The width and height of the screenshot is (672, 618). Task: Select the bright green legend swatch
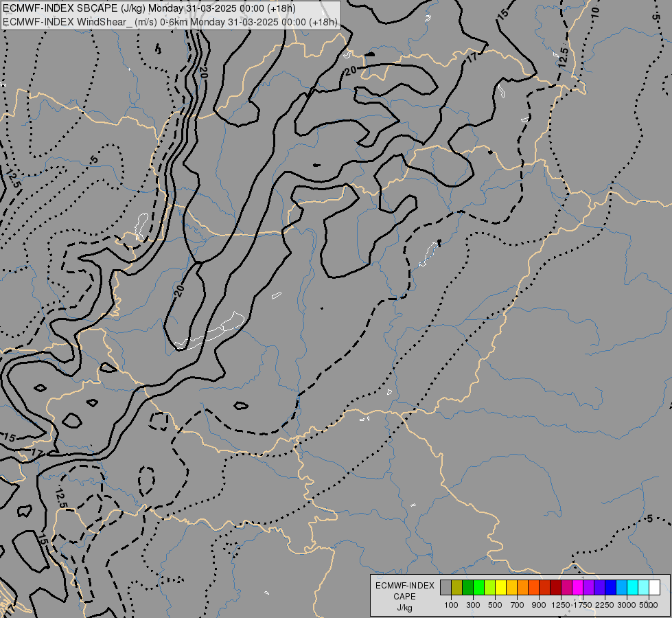(478, 587)
